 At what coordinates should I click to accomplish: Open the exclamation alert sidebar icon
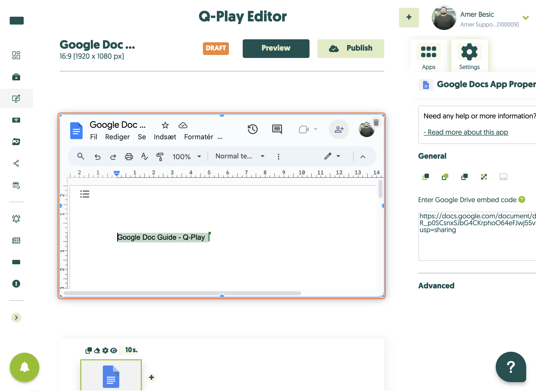[16, 284]
